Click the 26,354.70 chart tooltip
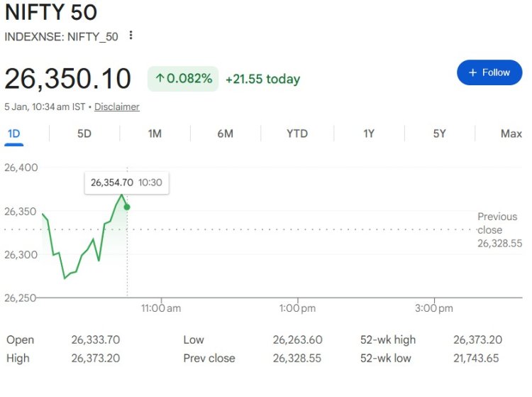This screenshot has width=532, height=397. click(x=127, y=183)
